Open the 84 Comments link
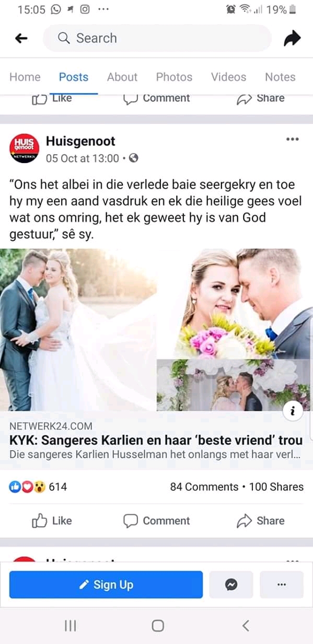Viewport: 313px width, 644px height. (x=204, y=487)
